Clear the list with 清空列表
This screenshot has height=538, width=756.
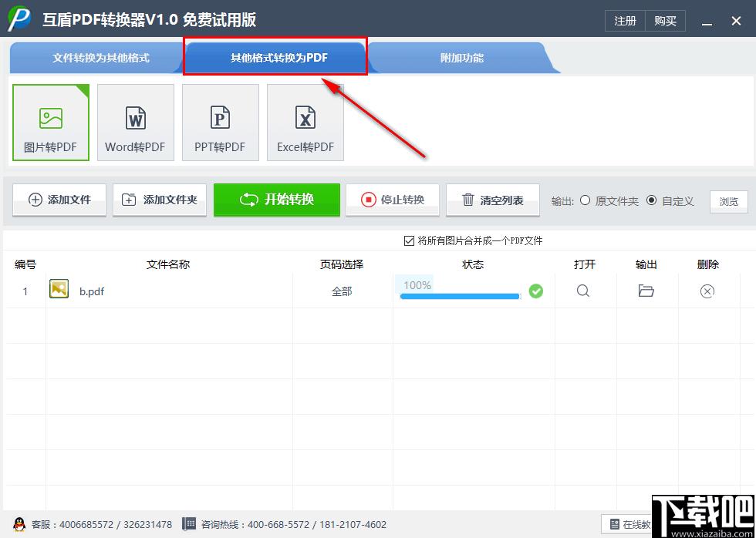click(x=493, y=200)
